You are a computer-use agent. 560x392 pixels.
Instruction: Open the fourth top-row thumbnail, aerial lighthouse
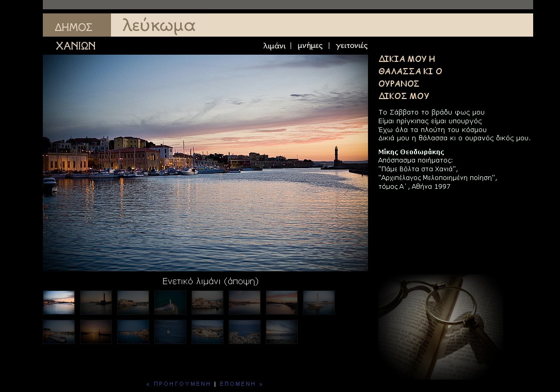click(x=170, y=302)
